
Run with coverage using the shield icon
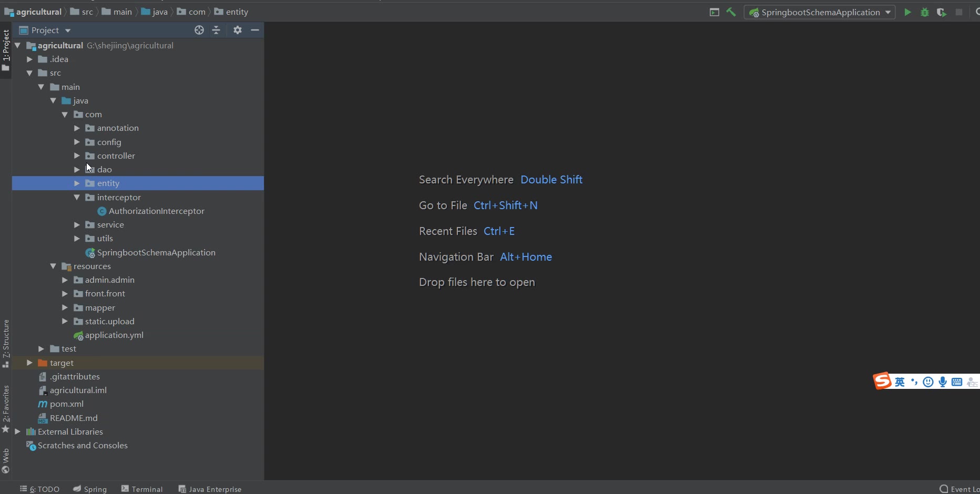941,12
